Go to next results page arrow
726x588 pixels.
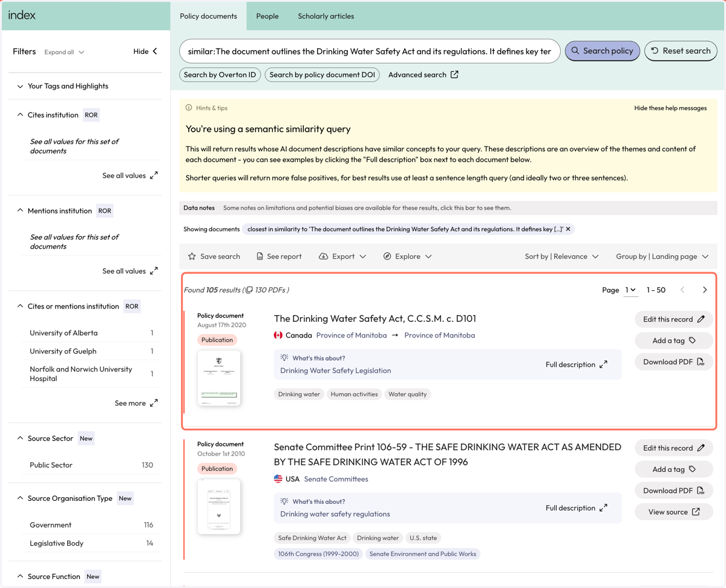[705, 290]
